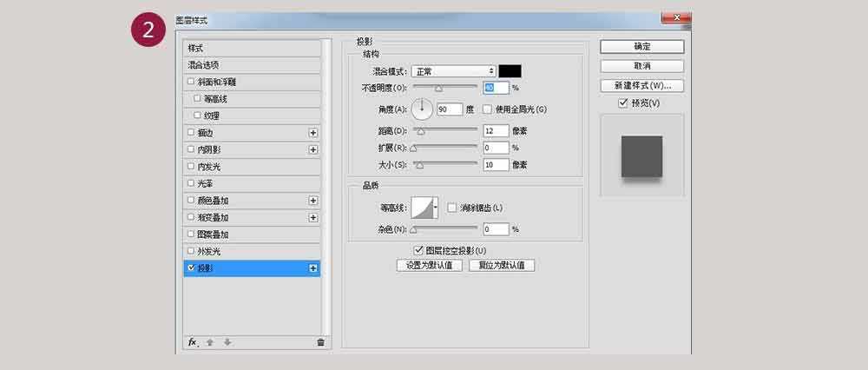Viewport: 868px width, 370px height.
Task: Add another 渐变叠加 effect with plus icon
Action: pyautogui.click(x=313, y=218)
